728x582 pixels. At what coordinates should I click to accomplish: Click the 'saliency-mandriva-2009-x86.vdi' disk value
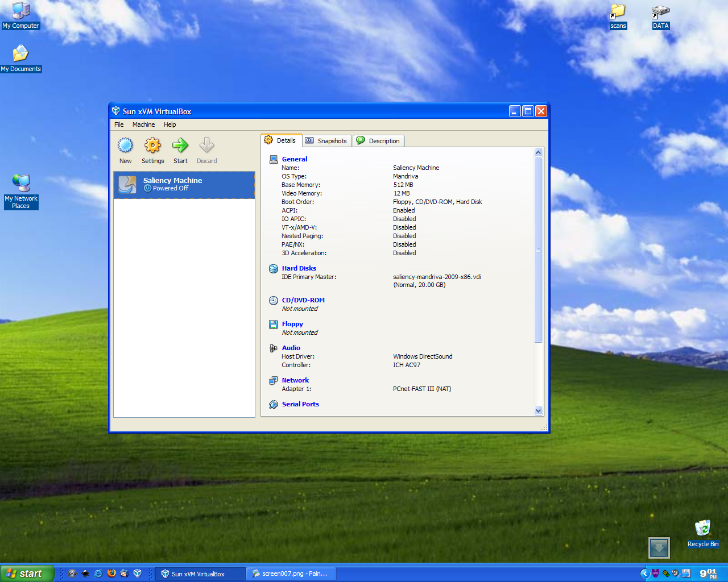(437, 277)
